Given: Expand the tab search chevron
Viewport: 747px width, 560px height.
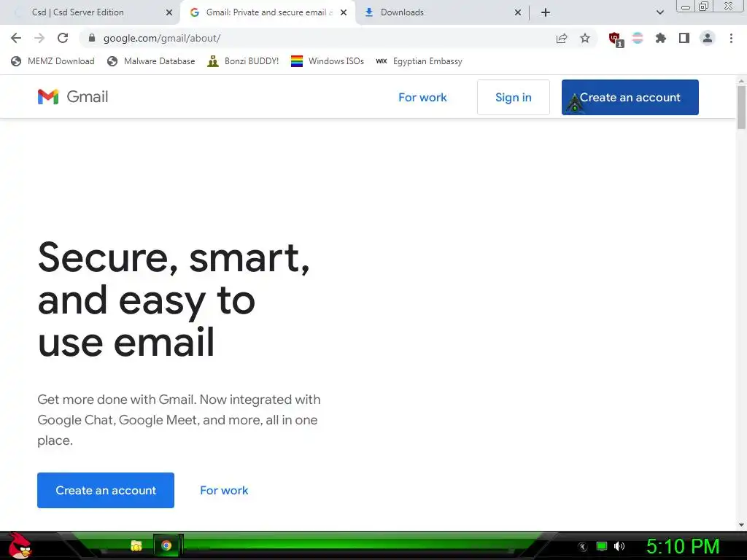Looking at the screenshot, I should click(659, 12).
